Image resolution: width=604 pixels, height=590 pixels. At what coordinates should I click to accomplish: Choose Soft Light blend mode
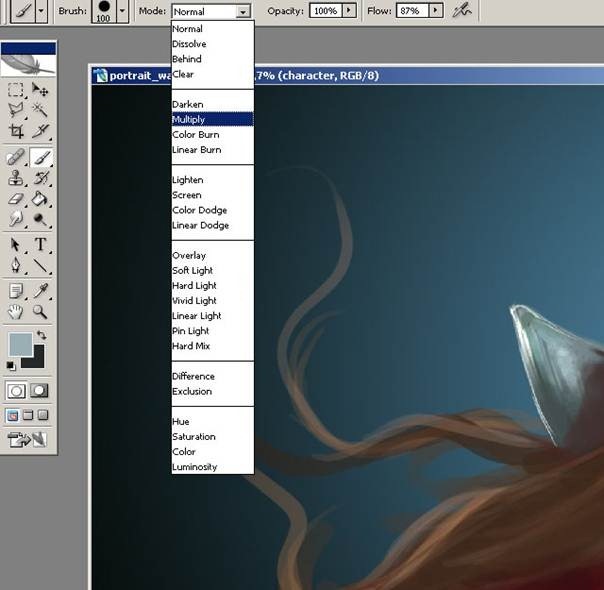(x=213, y=270)
